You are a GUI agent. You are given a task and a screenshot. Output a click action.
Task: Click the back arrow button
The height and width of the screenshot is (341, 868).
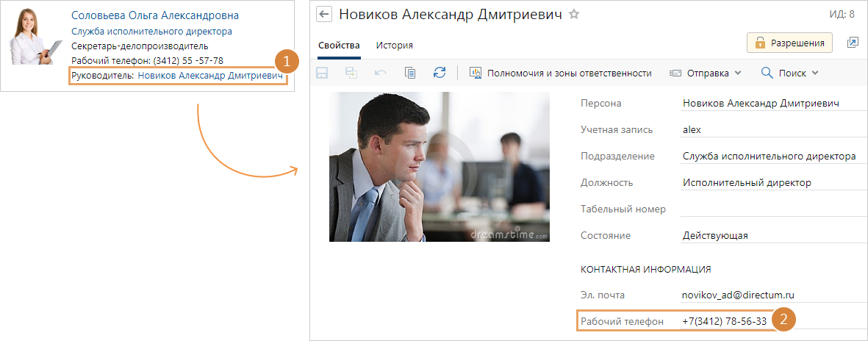coord(324,15)
